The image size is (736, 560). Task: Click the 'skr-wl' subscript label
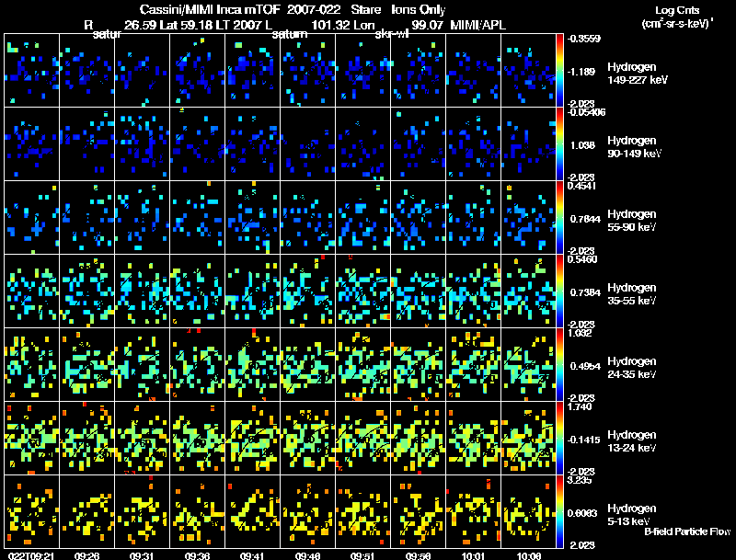point(392,34)
